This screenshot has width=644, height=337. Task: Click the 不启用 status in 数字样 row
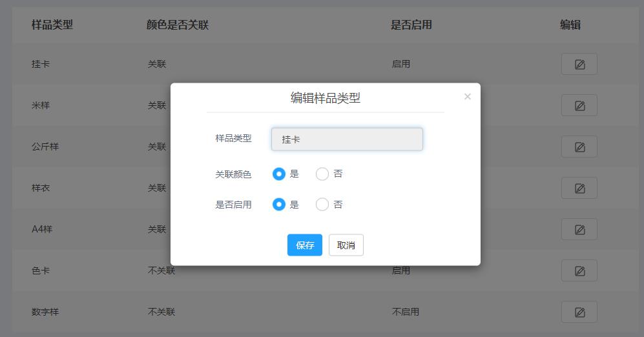click(406, 312)
